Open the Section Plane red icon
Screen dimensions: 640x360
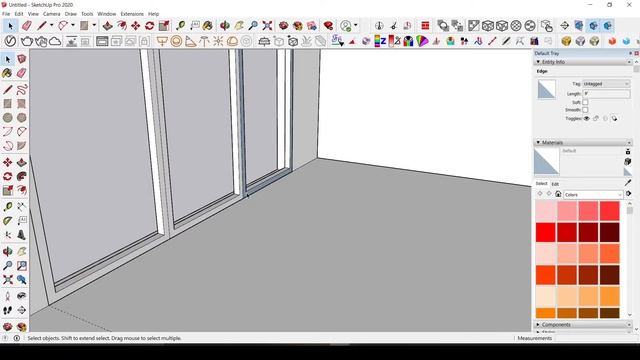pyautogui.click(x=425, y=26)
